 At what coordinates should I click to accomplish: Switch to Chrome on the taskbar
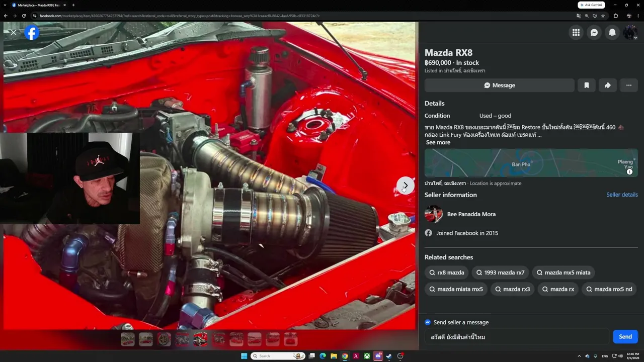click(345, 356)
